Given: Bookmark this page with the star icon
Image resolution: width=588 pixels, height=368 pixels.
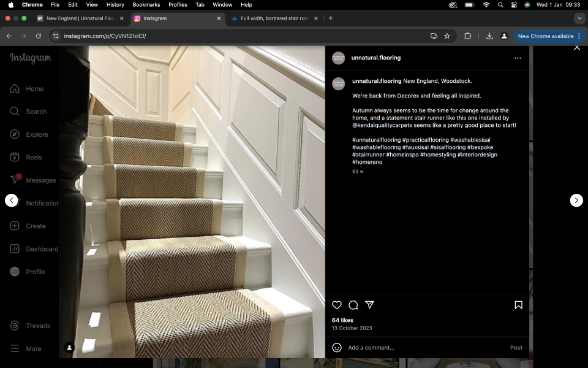Looking at the screenshot, I should point(447,36).
